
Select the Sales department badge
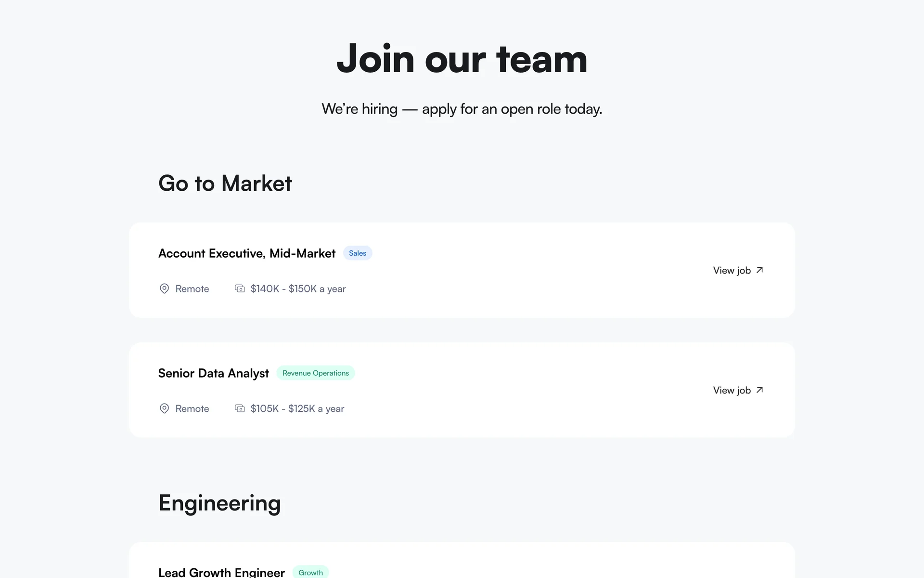pyautogui.click(x=358, y=253)
